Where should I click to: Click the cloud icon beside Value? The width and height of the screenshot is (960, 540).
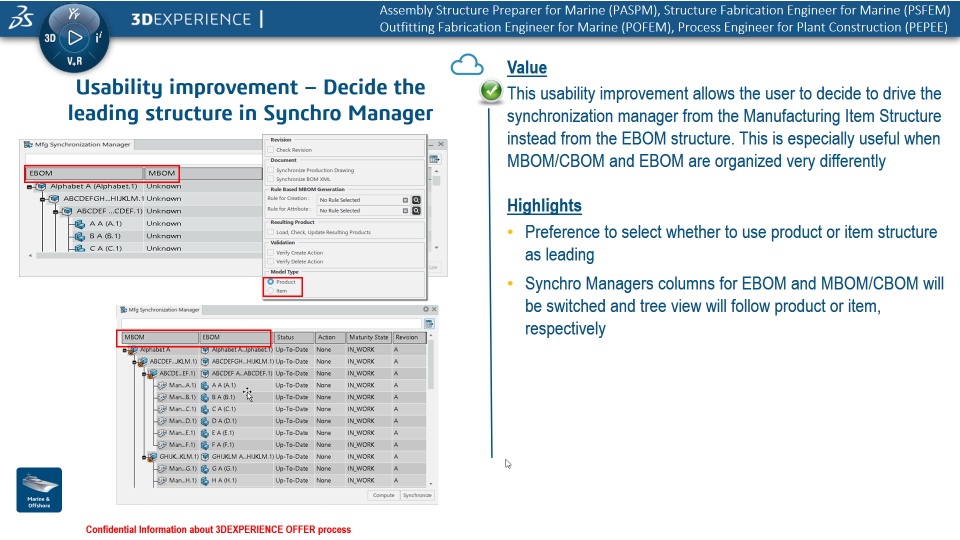[x=467, y=65]
